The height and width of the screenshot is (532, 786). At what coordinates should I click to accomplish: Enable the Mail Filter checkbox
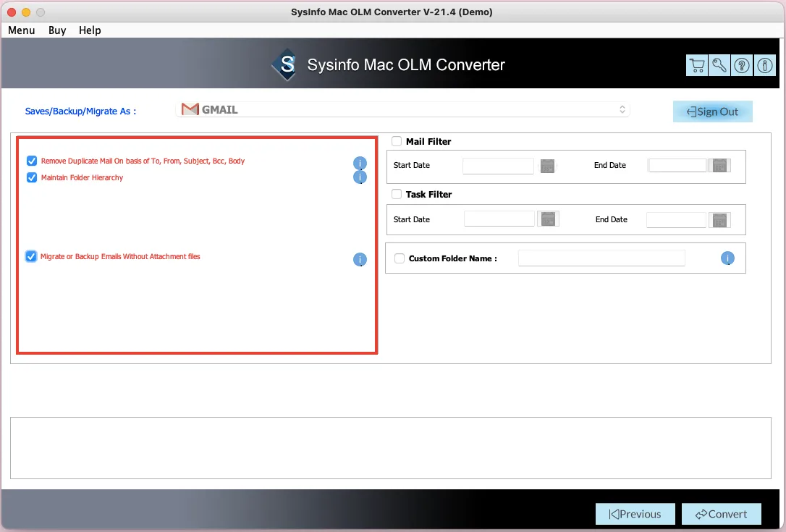tap(397, 141)
